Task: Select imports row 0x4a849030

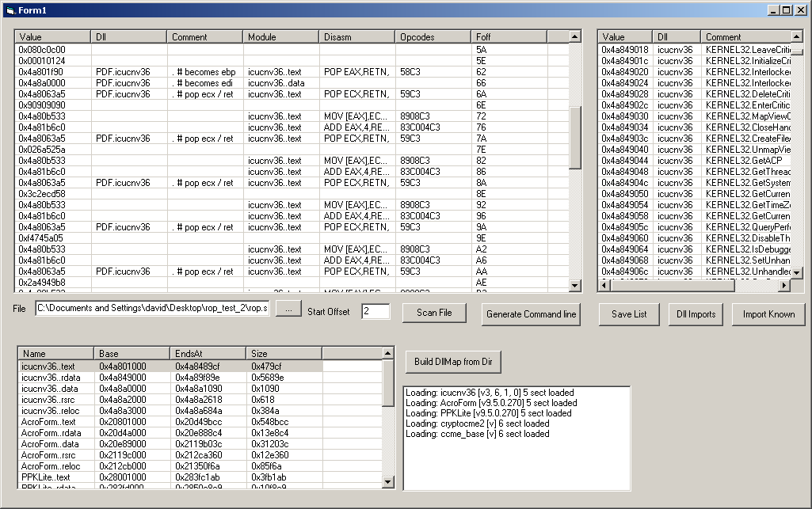Action: (695, 116)
